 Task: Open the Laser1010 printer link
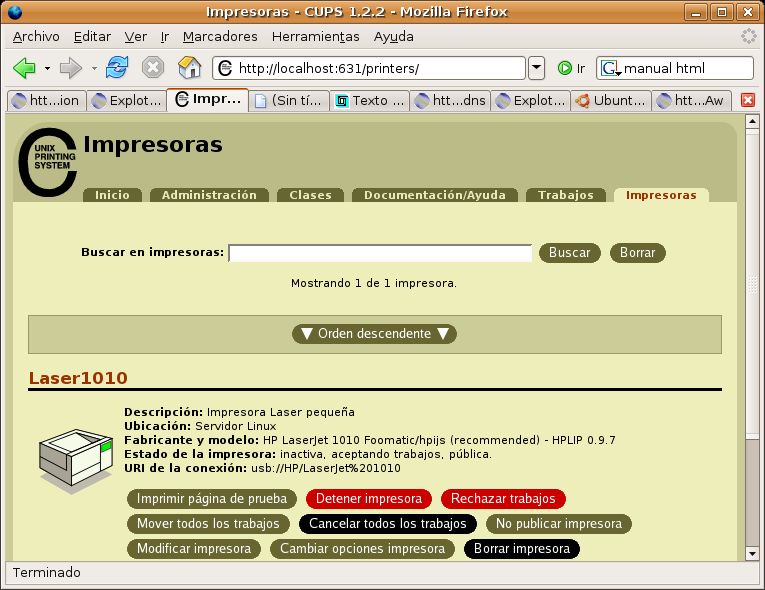click(78, 378)
